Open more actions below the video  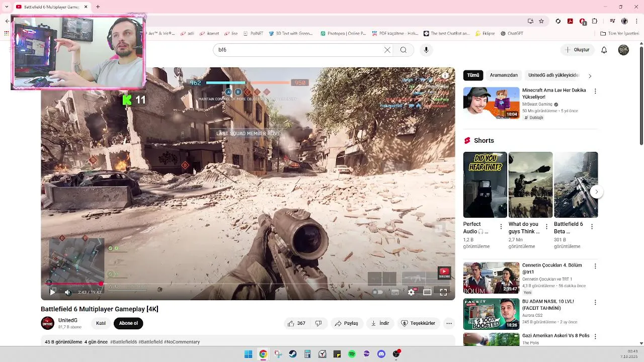click(x=449, y=323)
